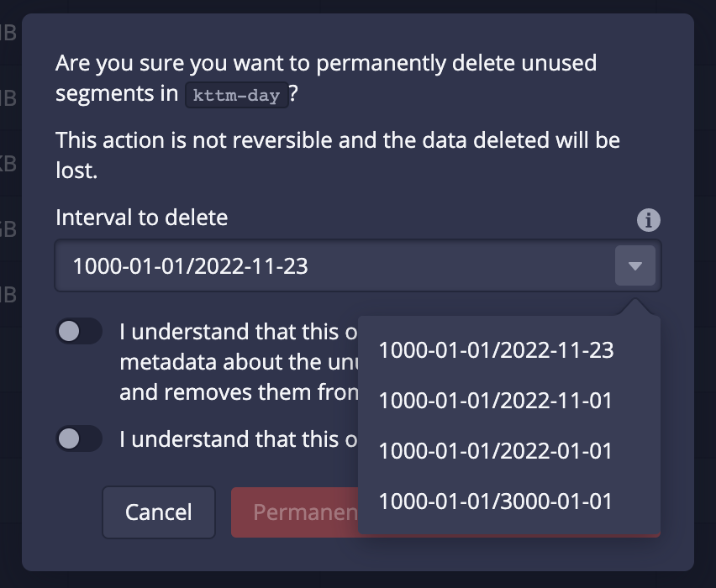Select the 1000-01-01/3000-01-01 interval entry
The height and width of the screenshot is (588, 716).
pos(496,501)
